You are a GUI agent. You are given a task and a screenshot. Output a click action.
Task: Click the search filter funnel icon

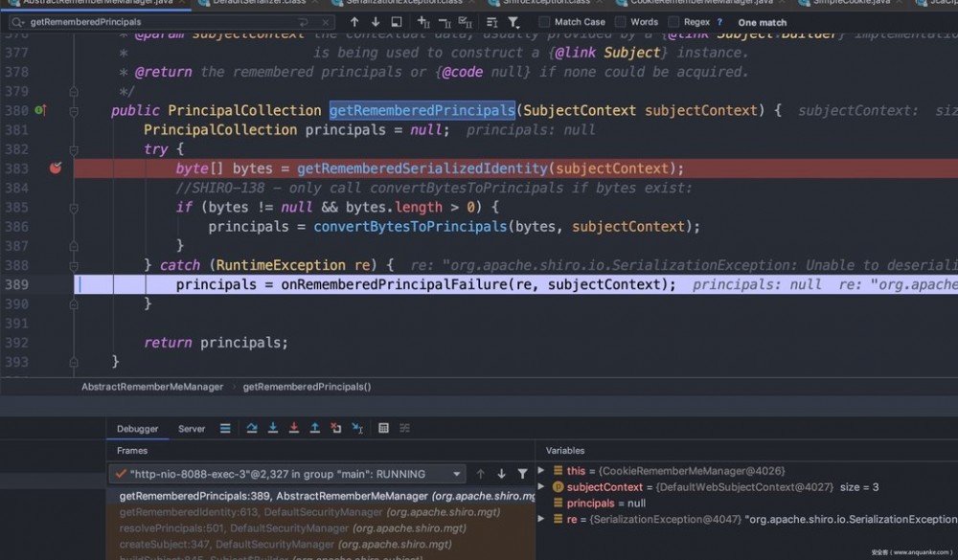coord(513,21)
